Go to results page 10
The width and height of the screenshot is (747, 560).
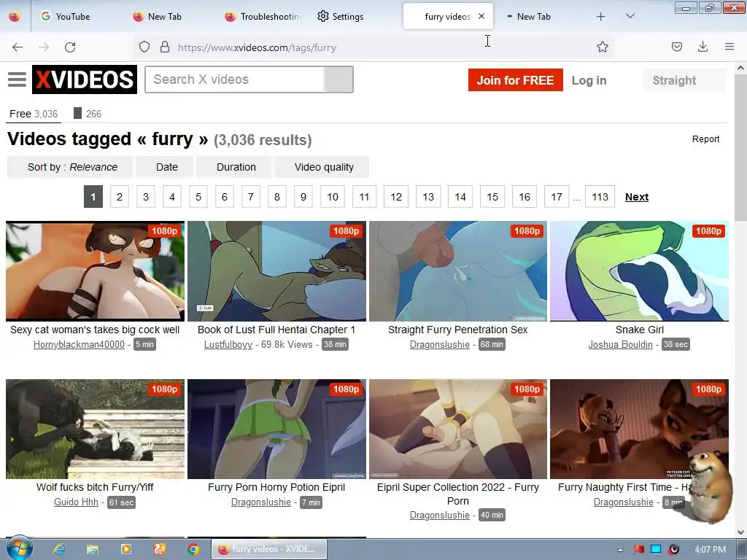click(x=333, y=197)
